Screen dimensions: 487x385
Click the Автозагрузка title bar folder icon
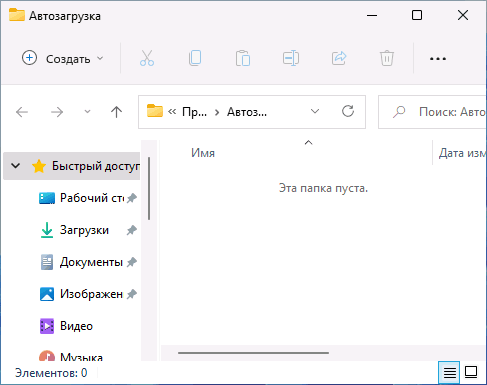(x=17, y=15)
